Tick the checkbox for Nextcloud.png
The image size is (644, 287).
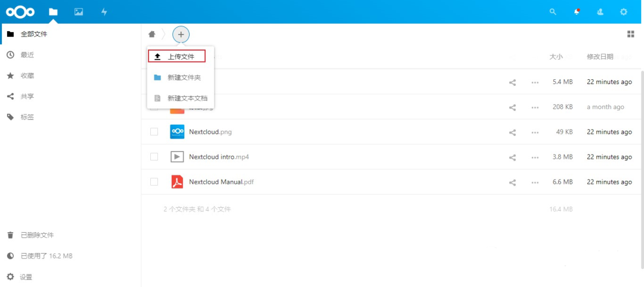tap(154, 132)
